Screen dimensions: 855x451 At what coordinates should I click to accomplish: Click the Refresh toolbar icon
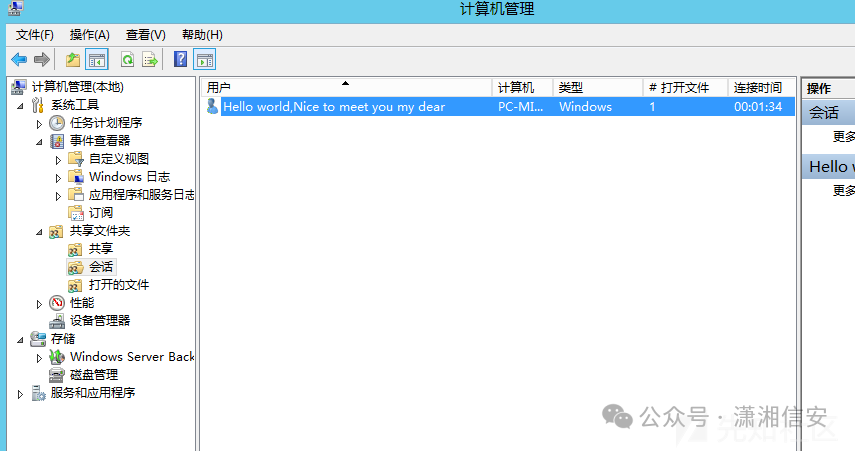click(x=127, y=60)
